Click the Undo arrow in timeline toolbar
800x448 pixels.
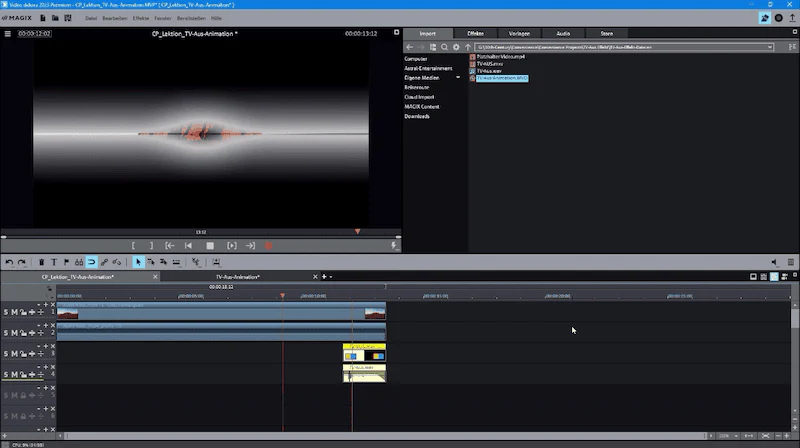click(9, 262)
